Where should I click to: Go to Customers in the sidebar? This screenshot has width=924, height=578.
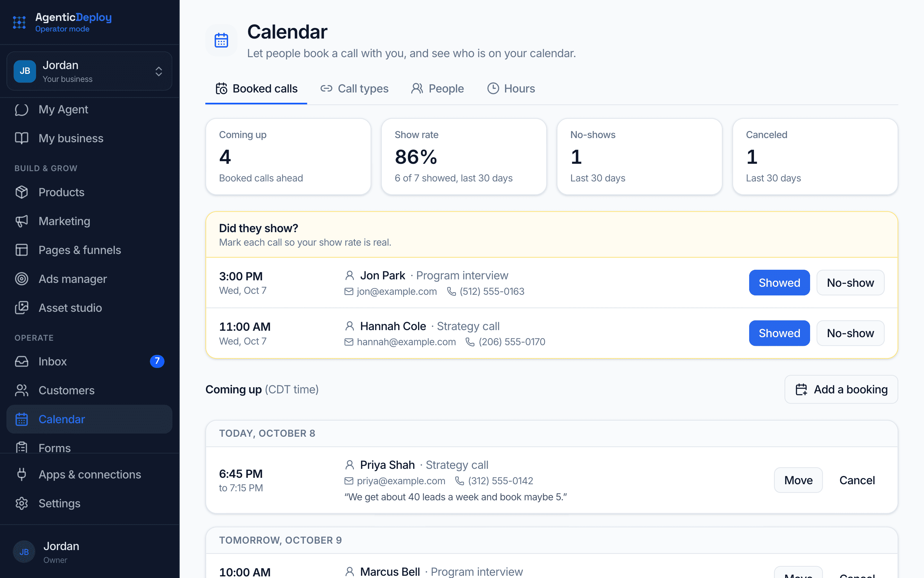tap(89, 390)
